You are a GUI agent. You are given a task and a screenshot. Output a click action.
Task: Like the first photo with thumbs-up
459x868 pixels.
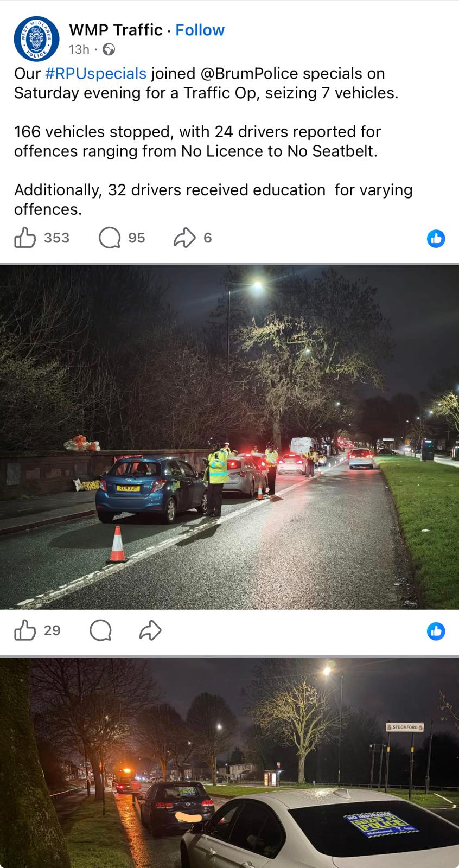click(x=25, y=630)
